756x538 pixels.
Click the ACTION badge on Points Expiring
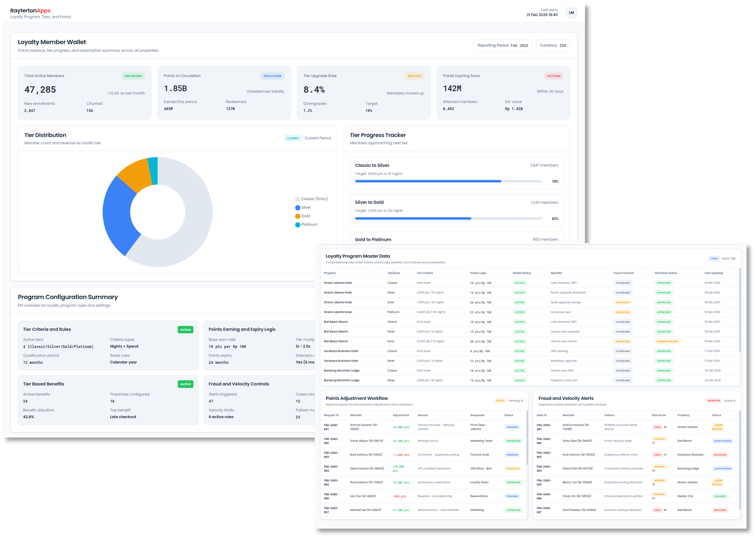[553, 76]
